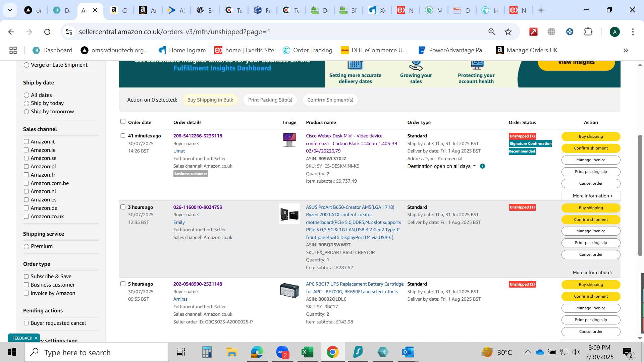Image resolution: width=644 pixels, height=362 pixels.
Task: Open the bookmarks apps grid icon
Action: [13, 50]
